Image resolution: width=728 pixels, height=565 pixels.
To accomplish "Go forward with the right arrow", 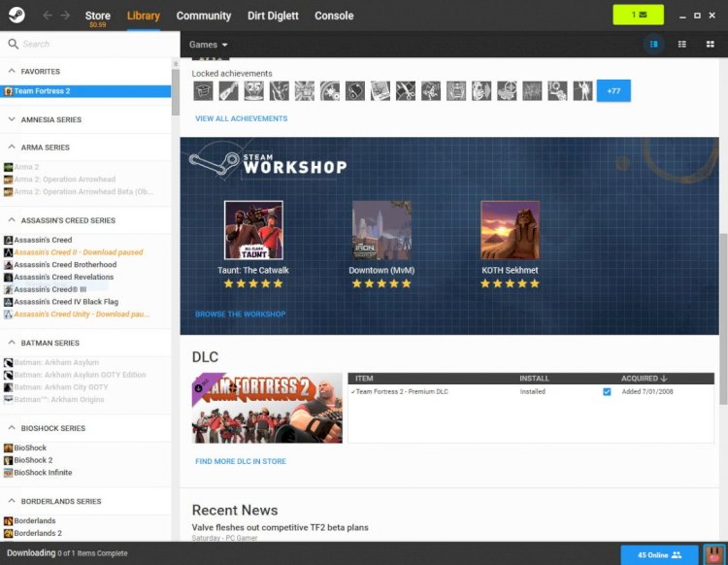I will pyautogui.click(x=65, y=16).
